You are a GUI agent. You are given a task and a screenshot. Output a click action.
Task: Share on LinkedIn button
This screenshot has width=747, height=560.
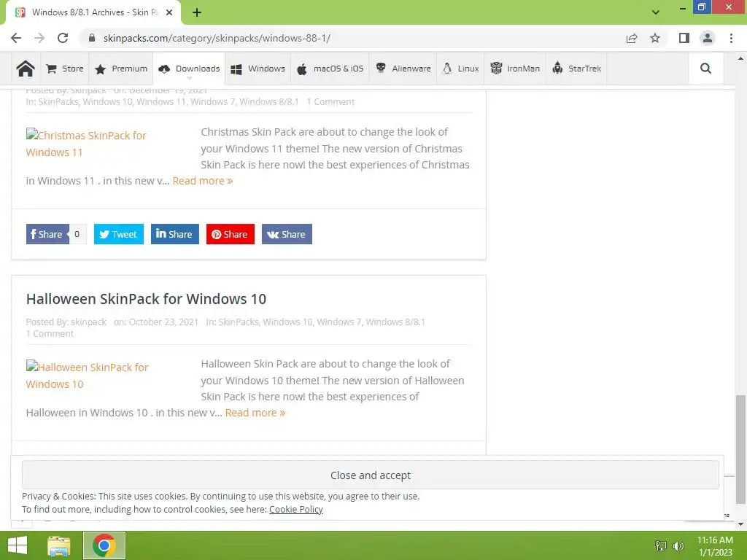tap(175, 234)
